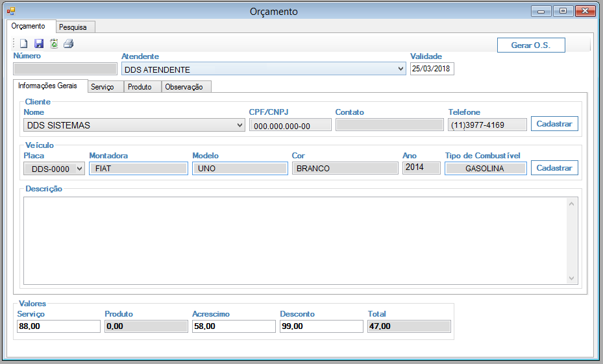Click inside the Descrição text area
Screen dimensions: 603x364
295,241
